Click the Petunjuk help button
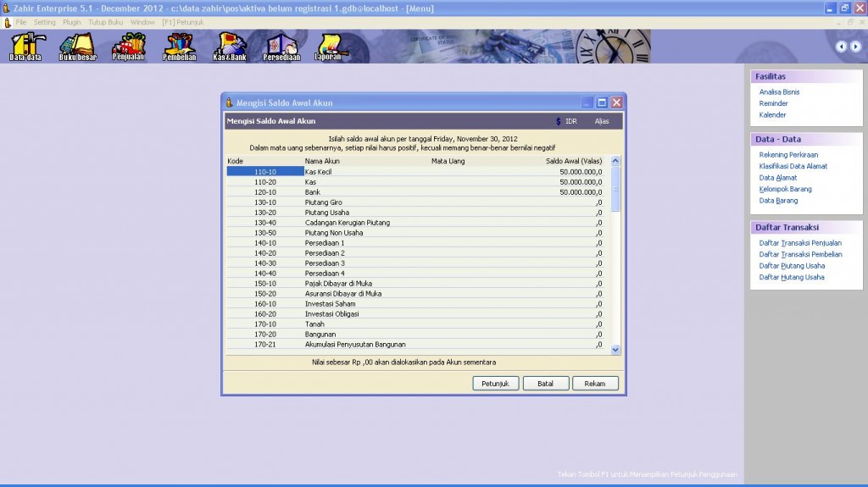The image size is (868, 487). coord(495,384)
